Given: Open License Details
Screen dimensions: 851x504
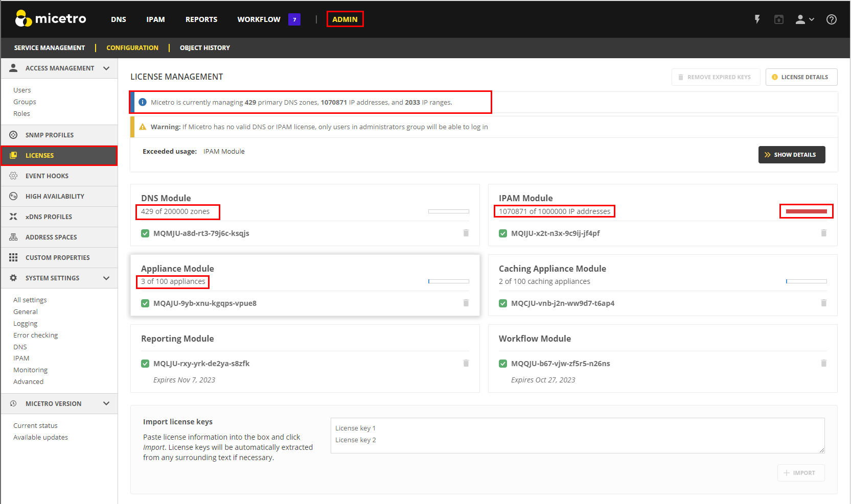Looking at the screenshot, I should (801, 77).
